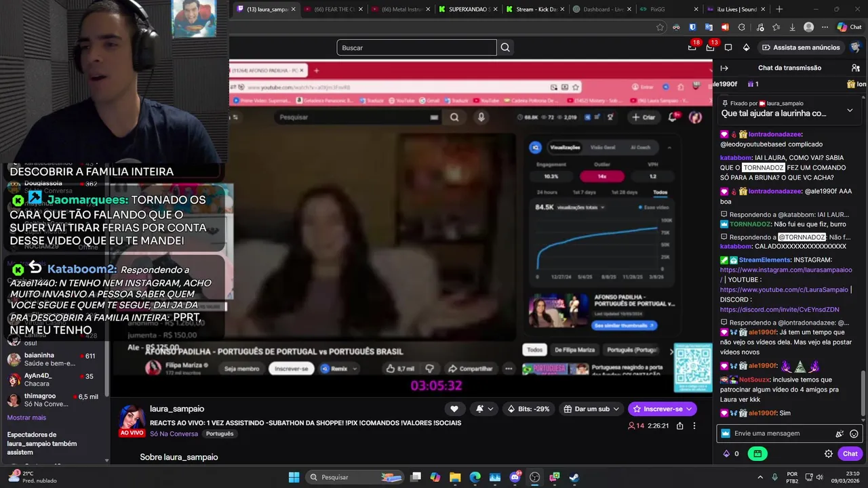Send message with purple Chat button
The image size is (868, 488).
pos(850,453)
